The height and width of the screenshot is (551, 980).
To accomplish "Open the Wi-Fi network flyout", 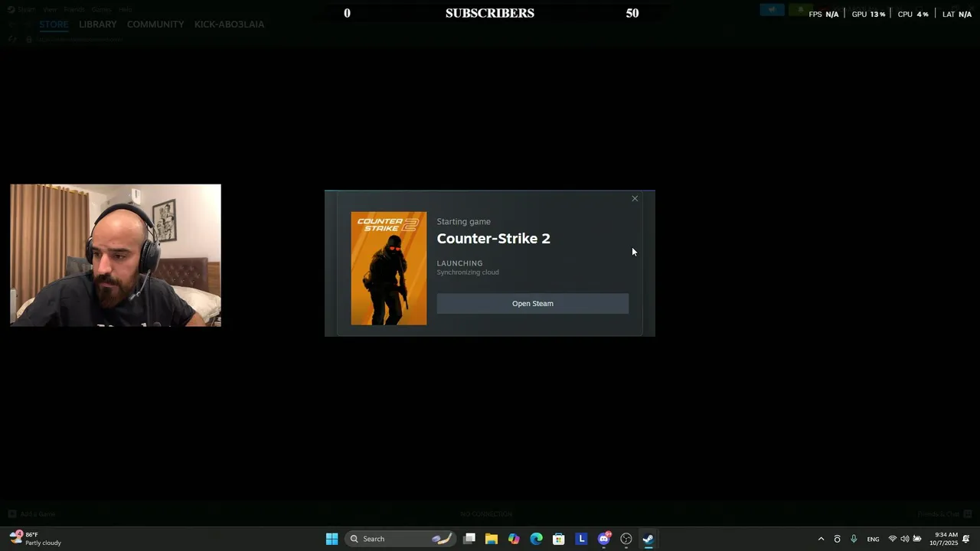I will tap(893, 540).
